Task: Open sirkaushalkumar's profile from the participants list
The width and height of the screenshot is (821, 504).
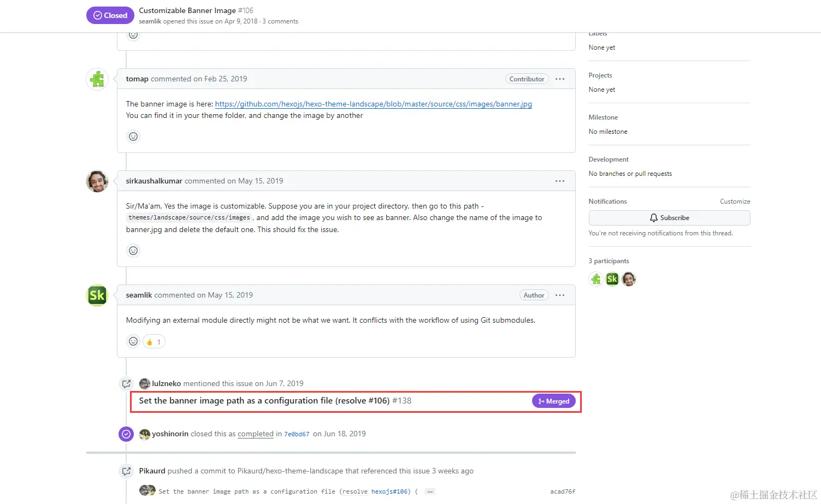Action: [x=629, y=279]
